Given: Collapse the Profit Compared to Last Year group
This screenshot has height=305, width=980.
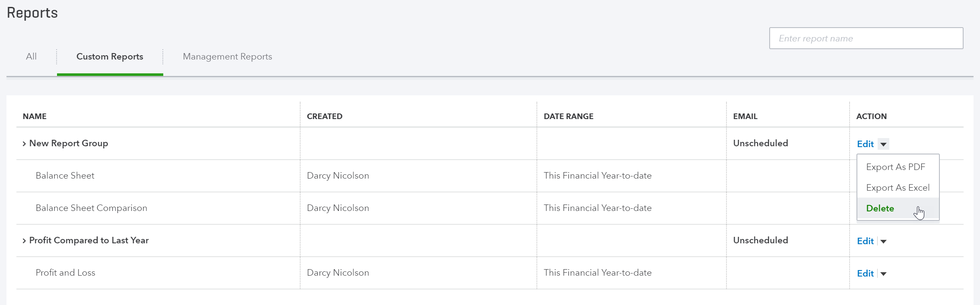Looking at the screenshot, I should [x=24, y=241].
